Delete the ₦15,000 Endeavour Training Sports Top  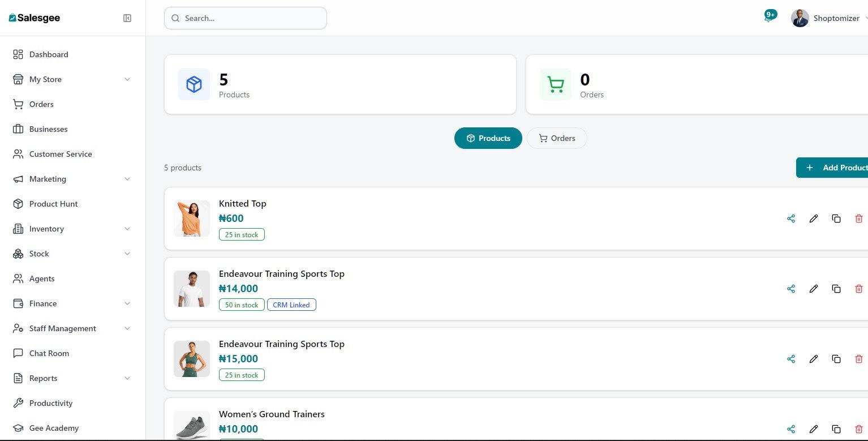pyautogui.click(x=858, y=359)
